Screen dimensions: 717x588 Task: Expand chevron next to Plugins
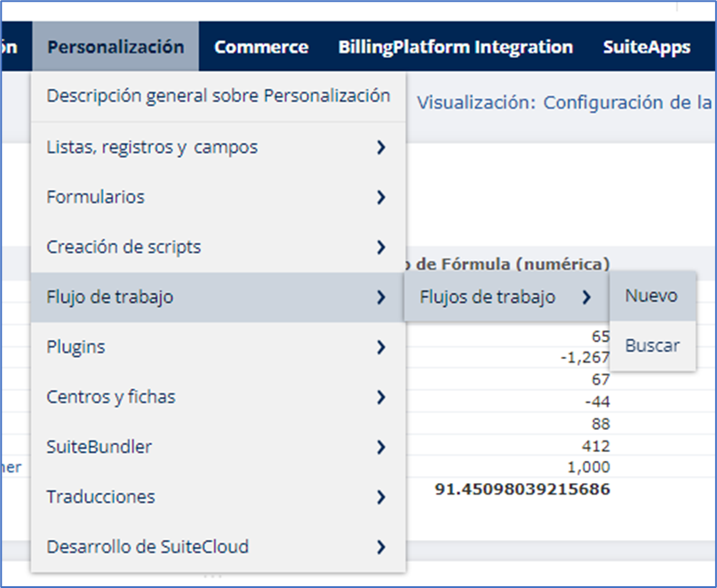(381, 347)
